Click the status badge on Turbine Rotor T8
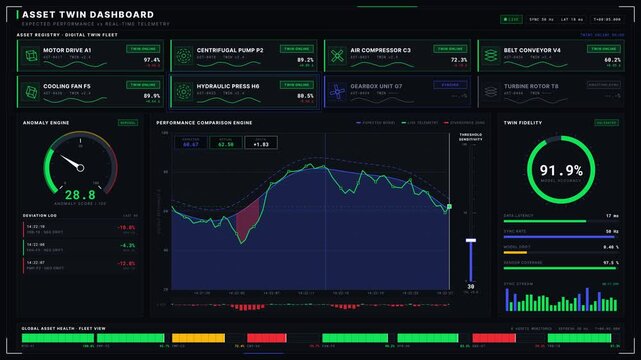641x360 pixels. tap(604, 85)
